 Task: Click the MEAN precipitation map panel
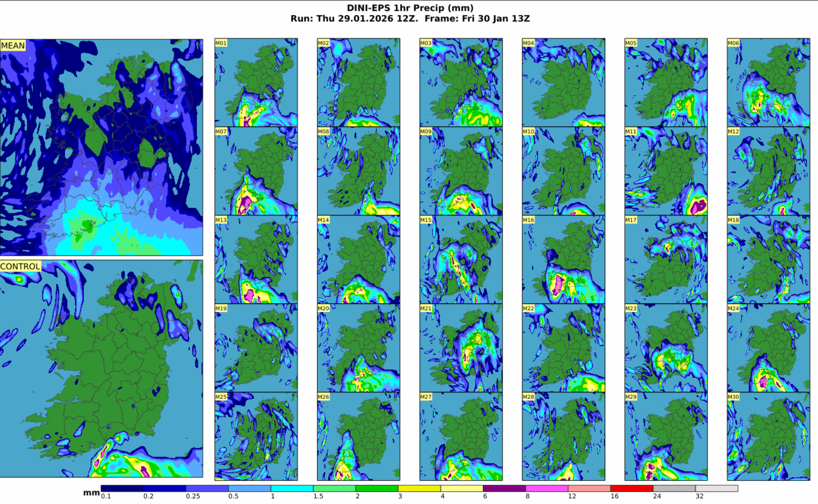point(101,147)
